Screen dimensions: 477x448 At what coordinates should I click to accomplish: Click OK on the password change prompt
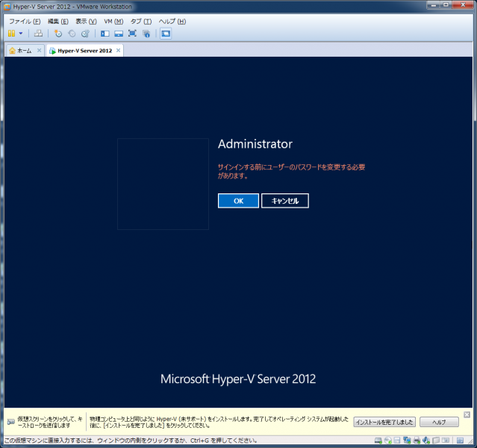point(238,201)
